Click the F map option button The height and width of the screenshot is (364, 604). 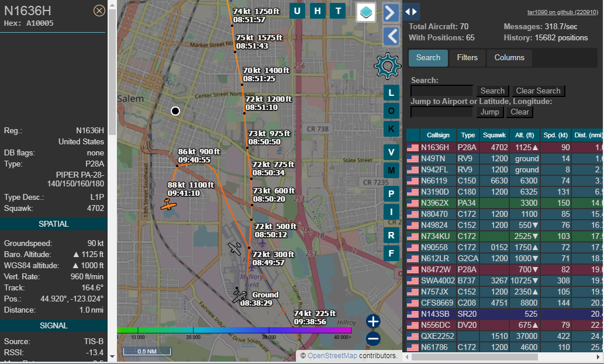coord(391,253)
